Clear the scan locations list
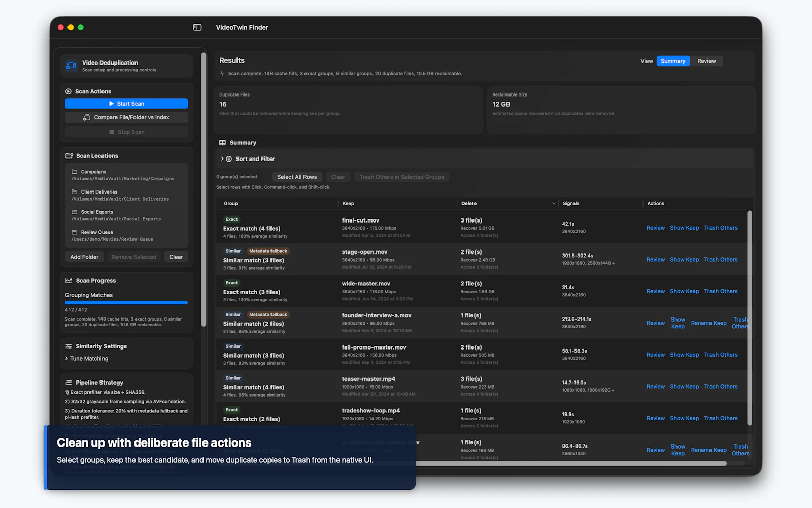 (176, 257)
